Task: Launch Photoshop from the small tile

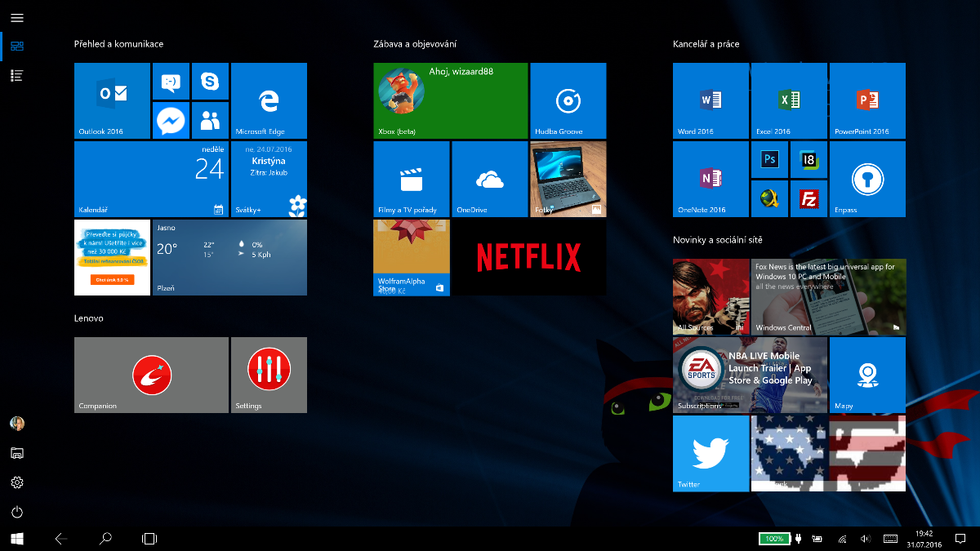Action: click(x=769, y=159)
